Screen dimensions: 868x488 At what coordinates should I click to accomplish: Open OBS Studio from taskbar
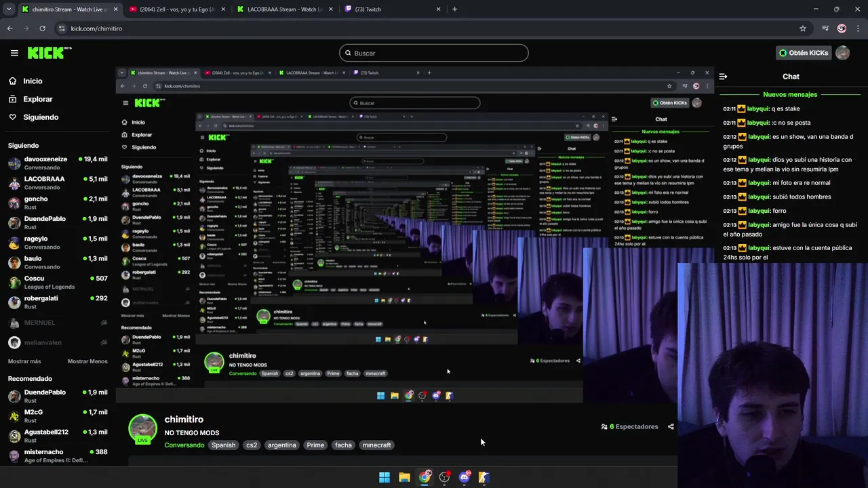[444, 477]
